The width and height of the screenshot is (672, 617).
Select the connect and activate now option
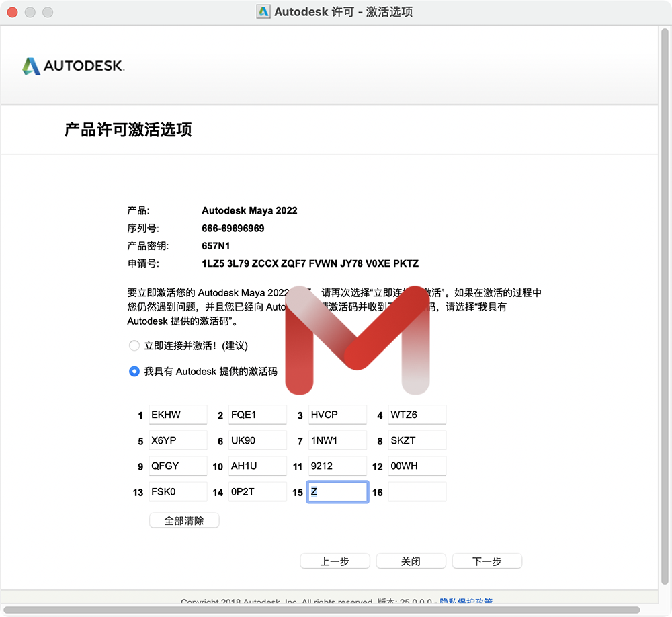[x=134, y=345]
